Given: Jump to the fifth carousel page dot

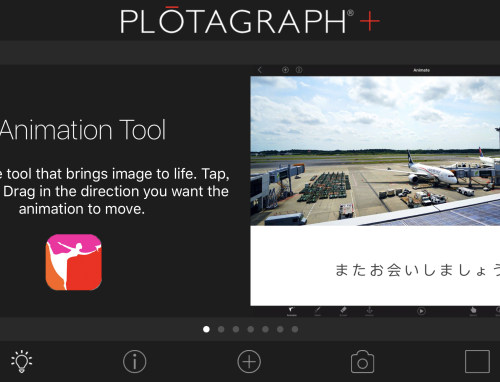Looking at the screenshot, I should pyautogui.click(x=265, y=329).
